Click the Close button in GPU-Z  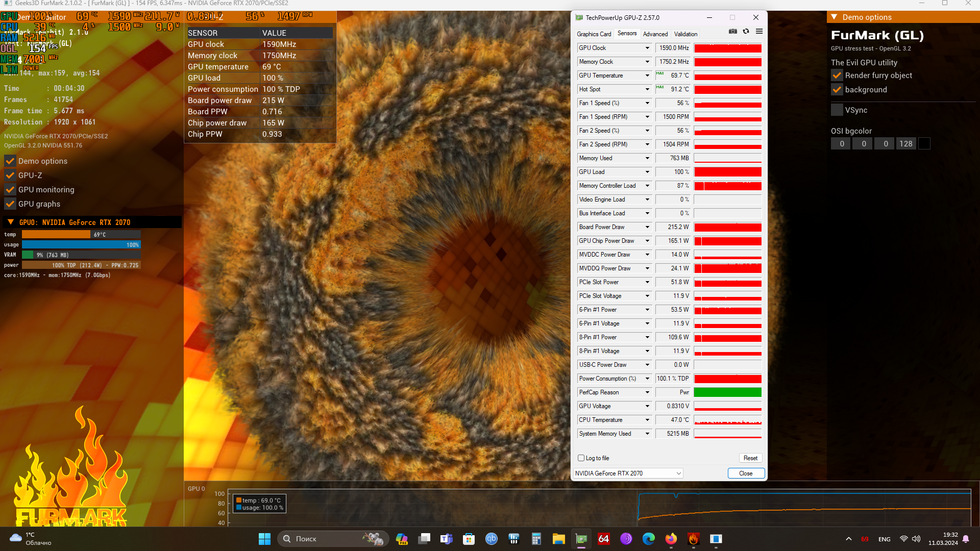coord(745,473)
